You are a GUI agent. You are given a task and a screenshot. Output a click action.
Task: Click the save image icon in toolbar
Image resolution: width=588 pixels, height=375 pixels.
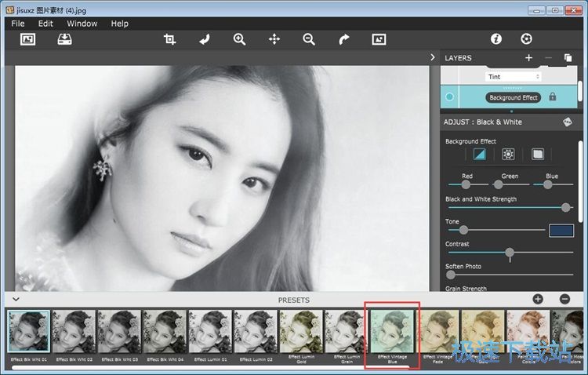click(65, 39)
